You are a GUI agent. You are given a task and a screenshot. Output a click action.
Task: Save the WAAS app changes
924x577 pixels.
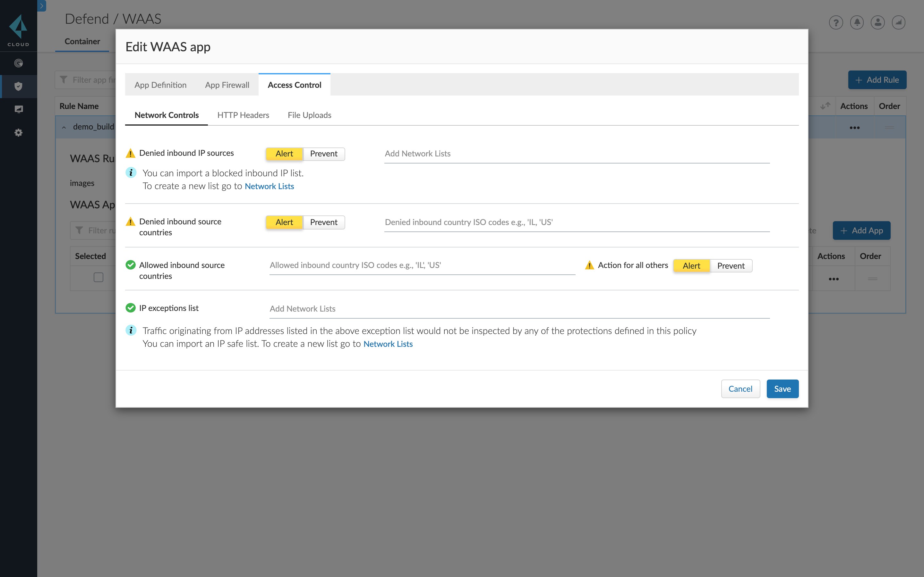point(782,389)
